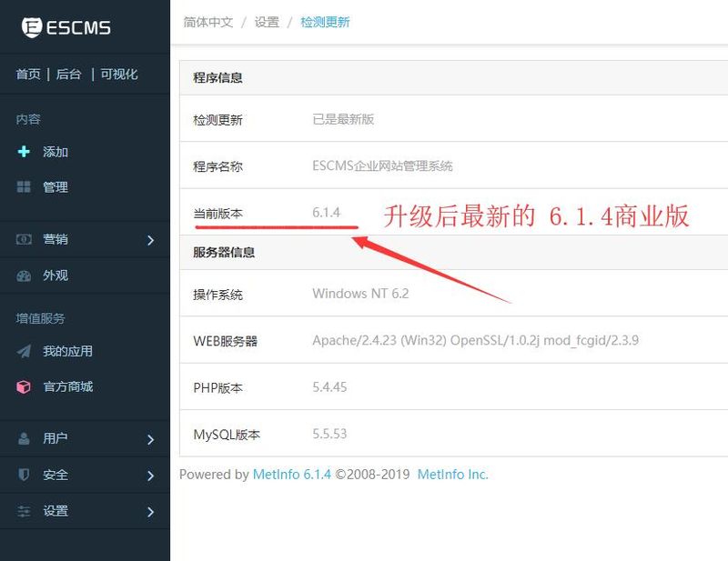The height and width of the screenshot is (561, 728).
Task: Open the 后台 link
Action: pyautogui.click(x=69, y=75)
